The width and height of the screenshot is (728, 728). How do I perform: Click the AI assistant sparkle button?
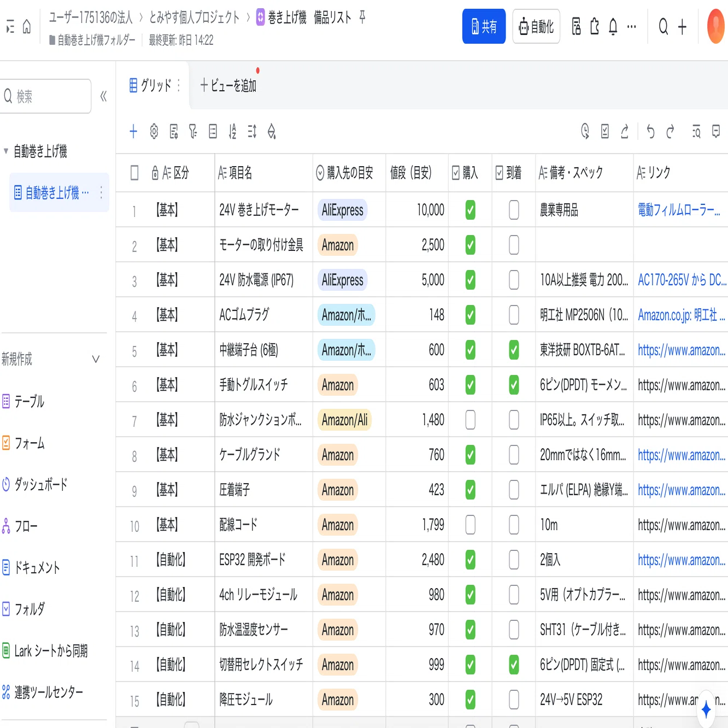click(x=706, y=709)
